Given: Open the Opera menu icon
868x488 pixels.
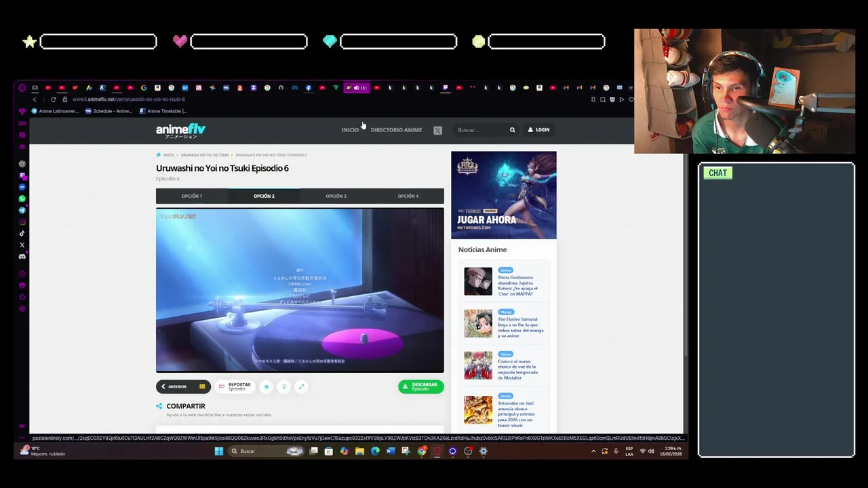Looking at the screenshot, I should 22,87.
